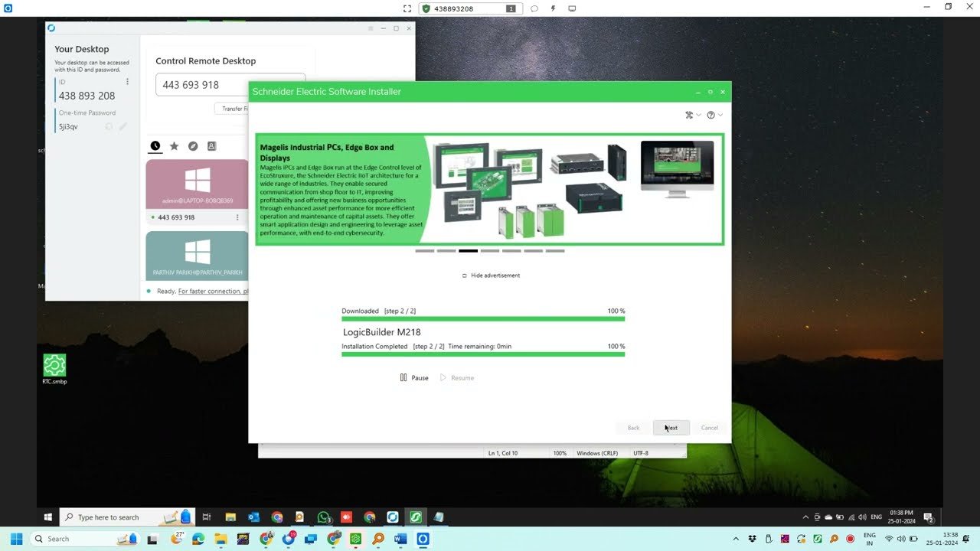This screenshot has height=551, width=980.
Task: Open the options menu for session 443 693 918
Action: click(237, 217)
